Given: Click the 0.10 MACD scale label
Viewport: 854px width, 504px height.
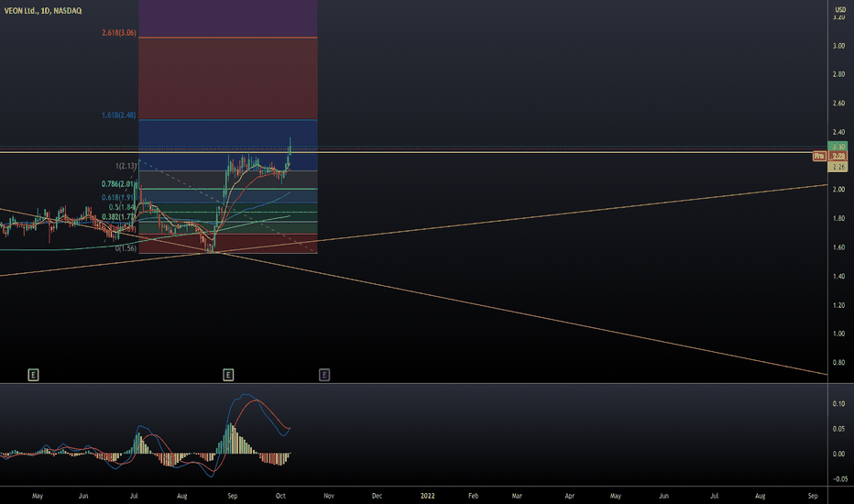Looking at the screenshot, I should click(x=838, y=404).
